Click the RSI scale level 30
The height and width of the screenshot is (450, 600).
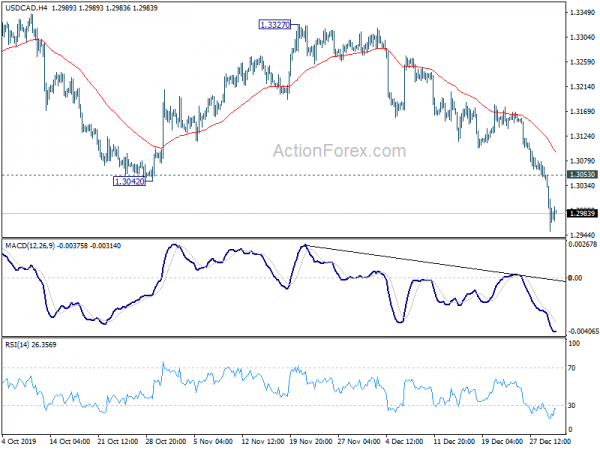[572, 405]
